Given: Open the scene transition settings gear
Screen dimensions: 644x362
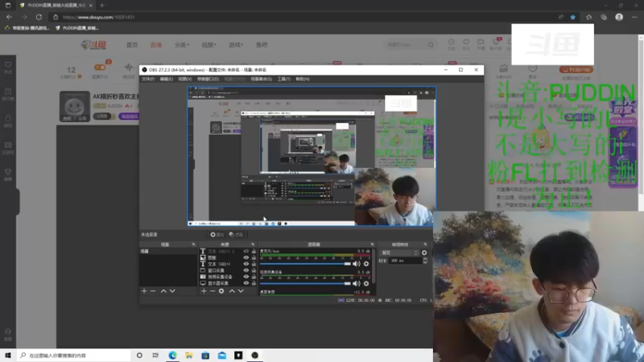Looking at the screenshot, I should click(x=424, y=253).
